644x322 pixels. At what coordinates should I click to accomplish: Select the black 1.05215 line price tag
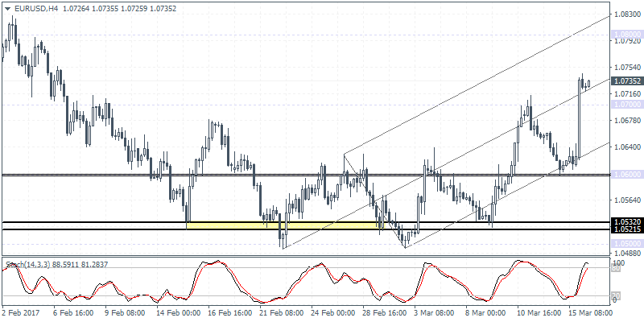coord(626,229)
